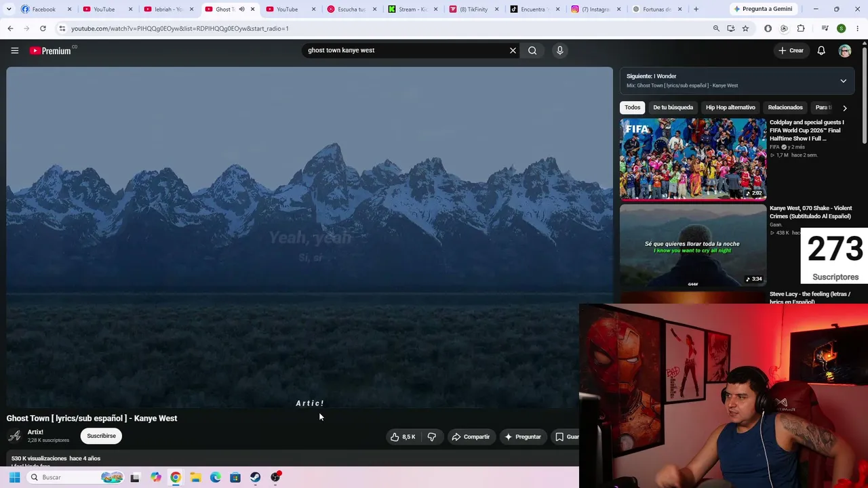The image size is (868, 488).
Task: Show more filter chips with arrow
Action: [x=844, y=108]
